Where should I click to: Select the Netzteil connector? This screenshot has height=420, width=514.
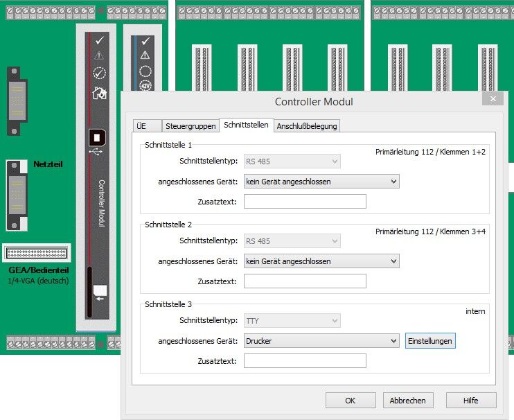coord(17,195)
